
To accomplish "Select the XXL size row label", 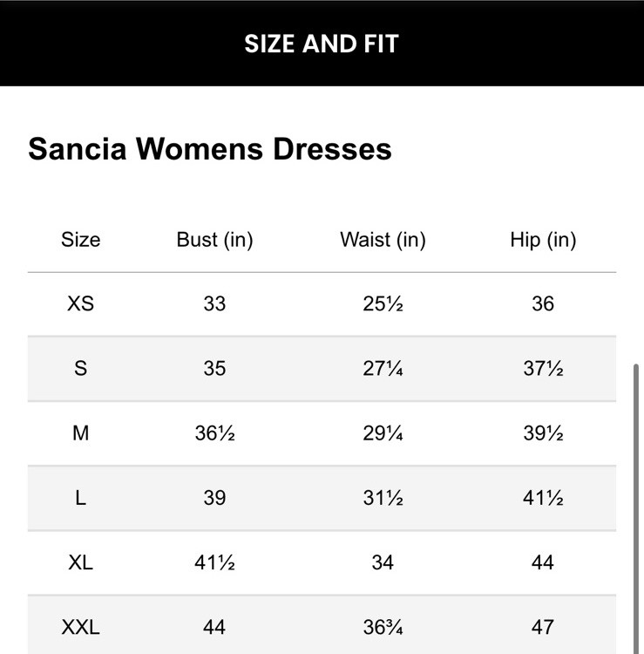I will pyautogui.click(x=80, y=627).
